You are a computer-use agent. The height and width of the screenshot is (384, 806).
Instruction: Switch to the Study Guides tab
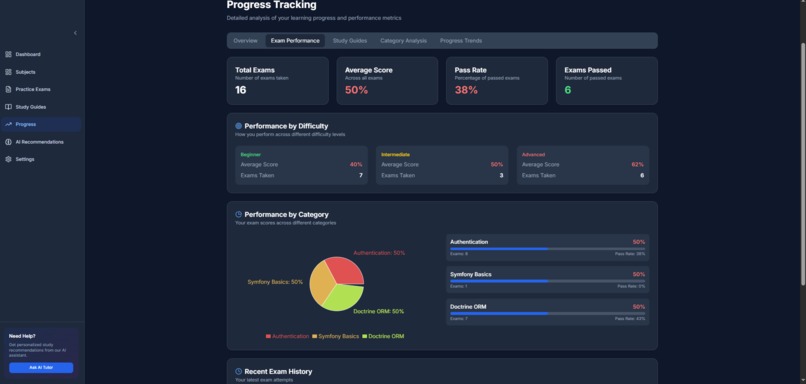click(350, 41)
